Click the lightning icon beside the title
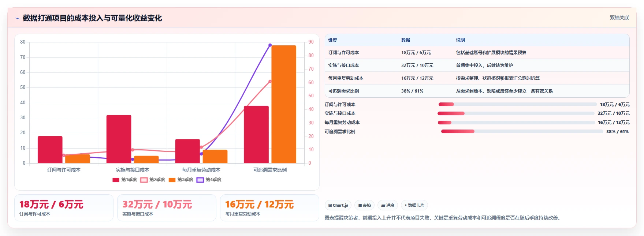This screenshot has height=236, width=644. click(17, 18)
